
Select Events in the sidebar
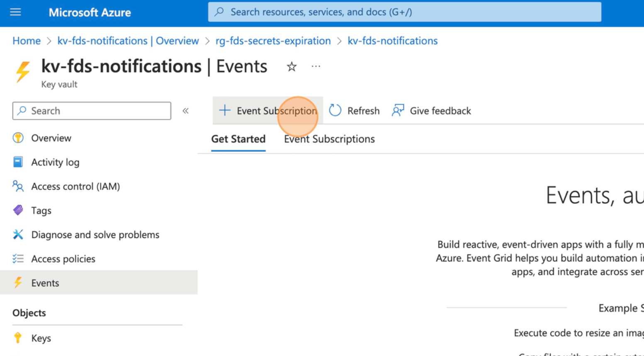pos(99,283)
